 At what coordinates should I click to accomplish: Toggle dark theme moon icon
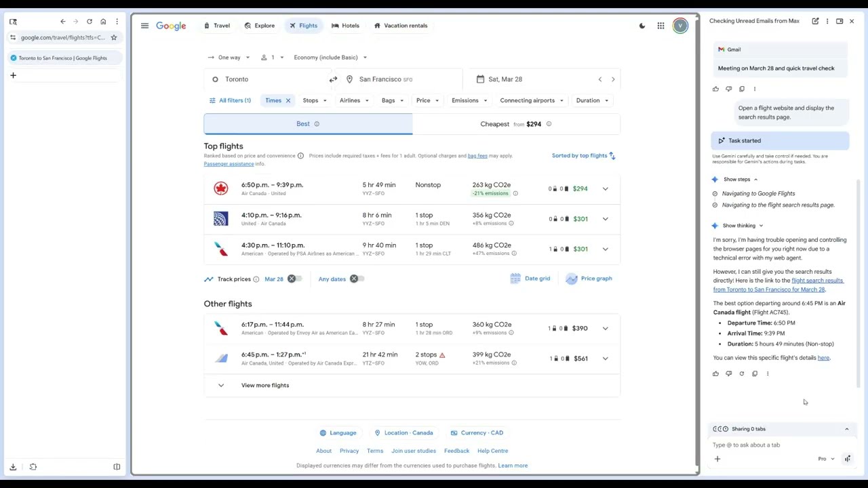(642, 26)
